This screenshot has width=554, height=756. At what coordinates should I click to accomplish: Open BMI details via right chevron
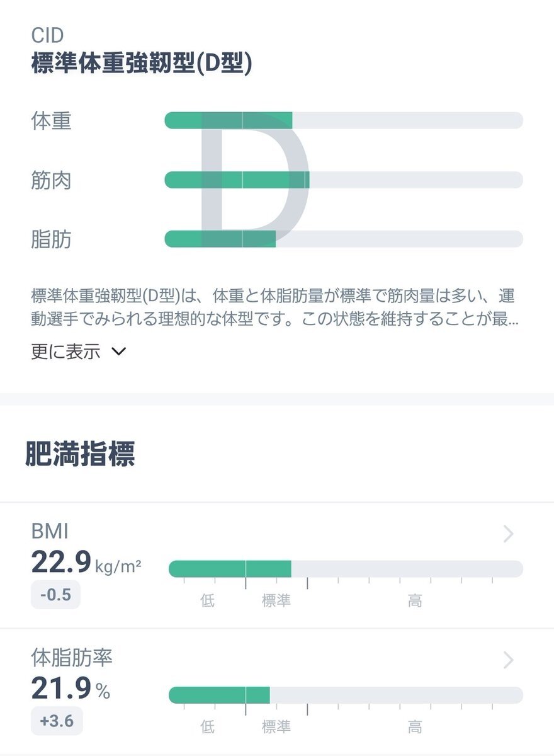pyautogui.click(x=509, y=534)
